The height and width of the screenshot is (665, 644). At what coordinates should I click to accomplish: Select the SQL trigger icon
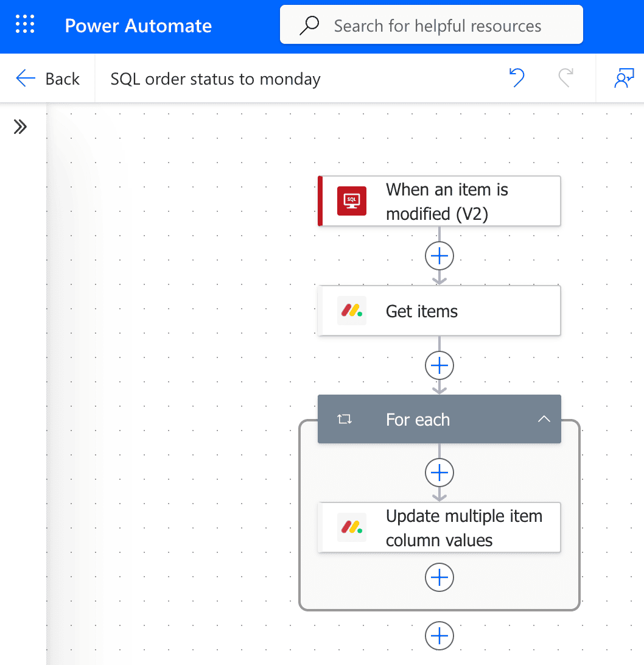pyautogui.click(x=351, y=201)
